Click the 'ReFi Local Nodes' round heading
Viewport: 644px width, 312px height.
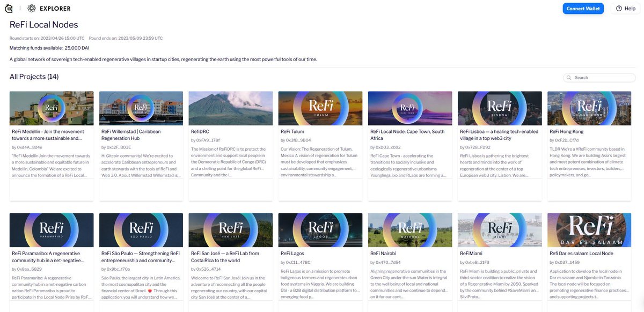(x=44, y=25)
